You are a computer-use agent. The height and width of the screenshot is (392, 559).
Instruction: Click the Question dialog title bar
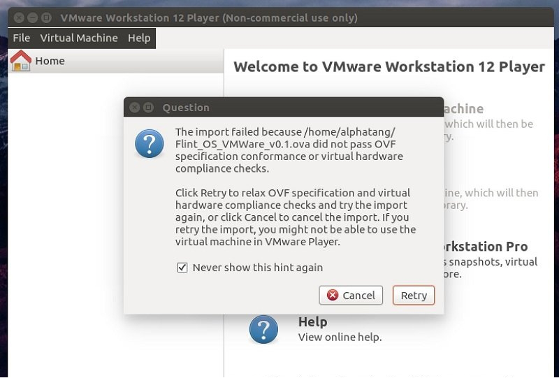284,107
